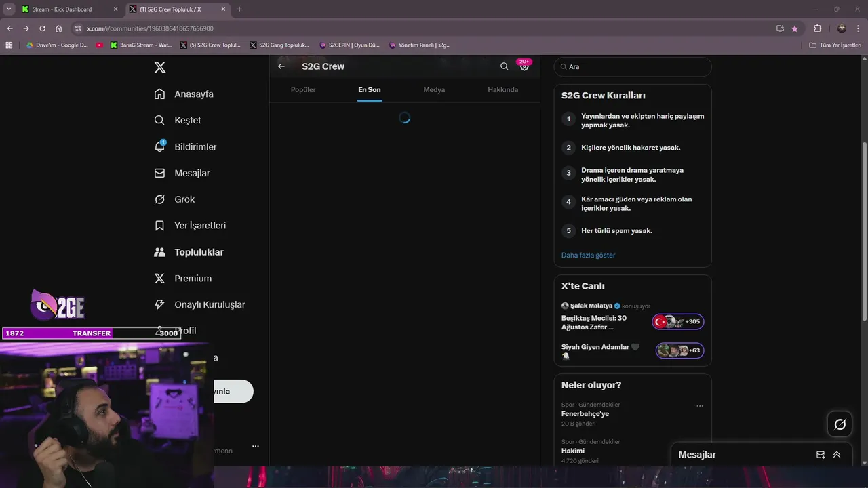The height and width of the screenshot is (488, 868).
Task: Open Topluluklar people icon
Action: 159,251
